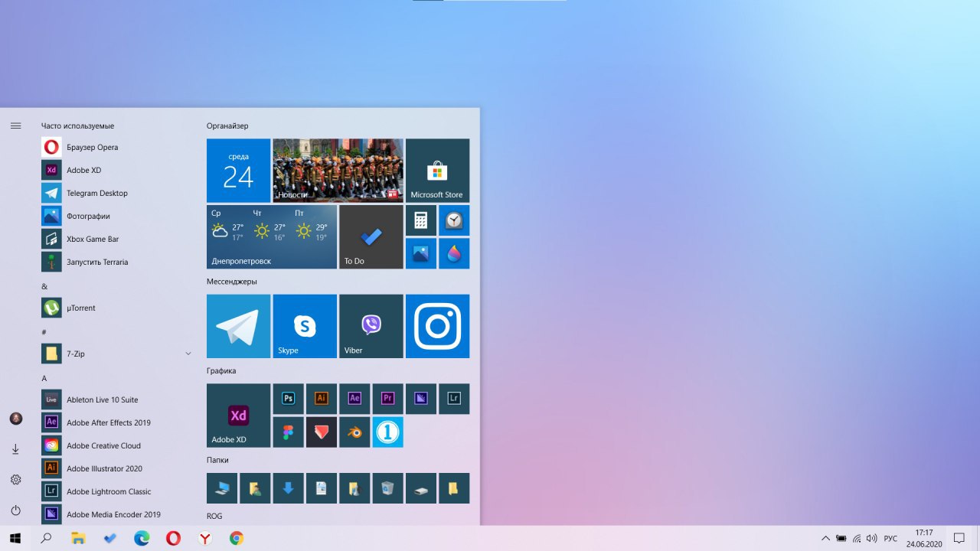Open the Figma tile
This screenshot has height=551, width=980.
pos(289,432)
